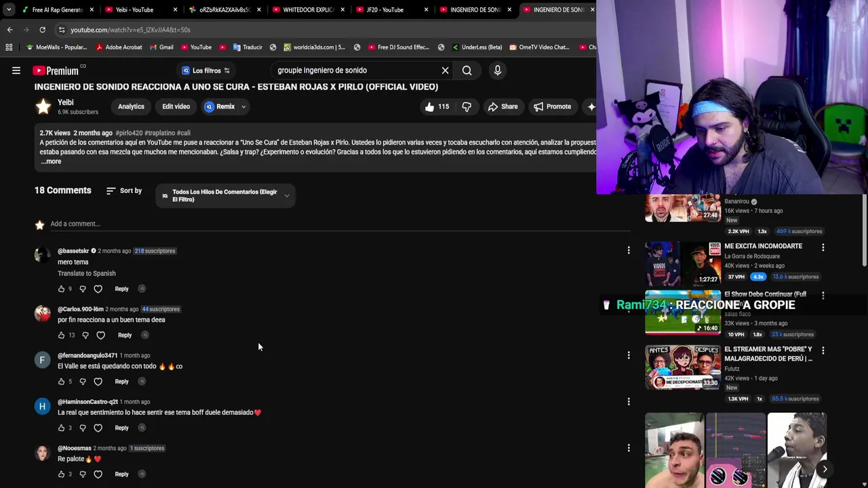
Task: Open menu for EL STREAMER MAS POBRE
Action: [823, 350]
